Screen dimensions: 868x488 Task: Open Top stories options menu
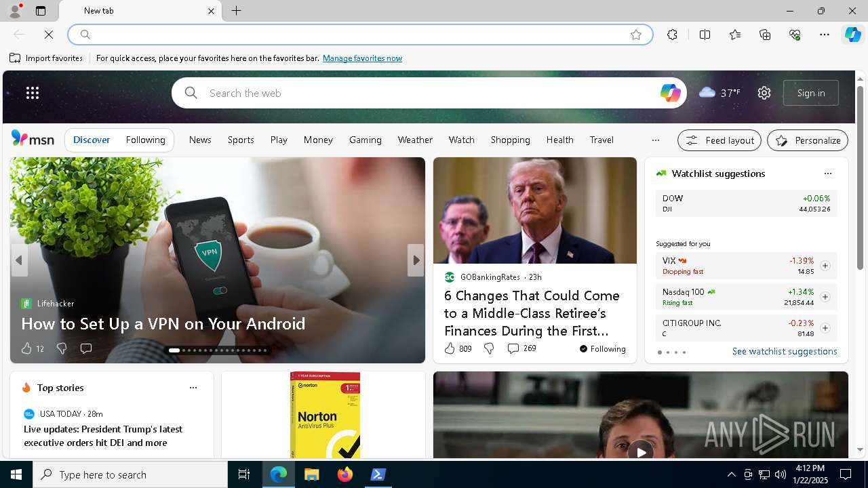tap(193, 388)
